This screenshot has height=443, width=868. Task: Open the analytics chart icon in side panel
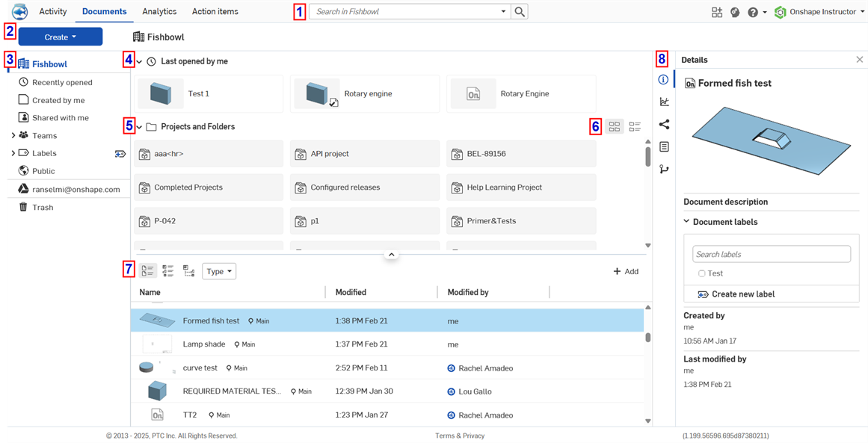click(x=665, y=102)
